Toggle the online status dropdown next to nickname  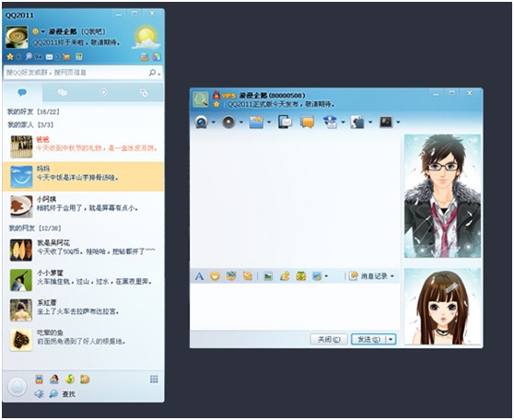(x=43, y=32)
